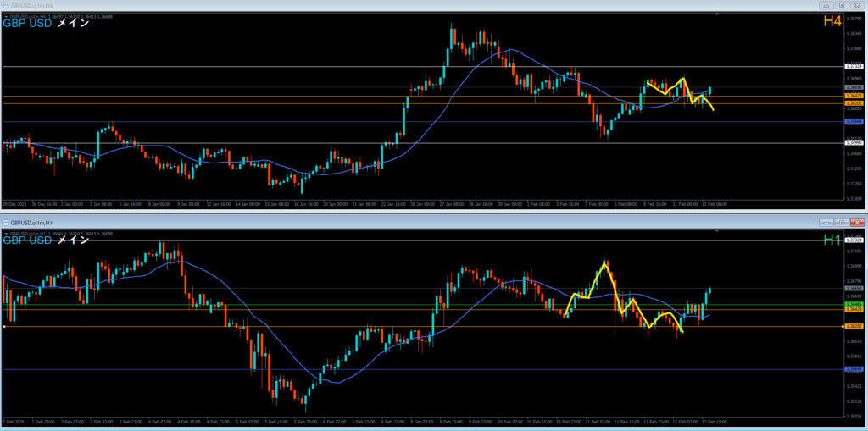The height and width of the screenshot is (431, 868).
Task: Click 27 Jan 08:00 on the H4 time axis
Action: [x=453, y=203]
